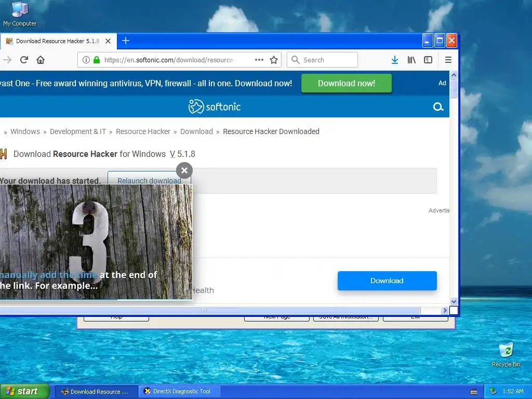Click horizontal scrollbar right arrow
The image size is (532, 399).
click(445, 310)
